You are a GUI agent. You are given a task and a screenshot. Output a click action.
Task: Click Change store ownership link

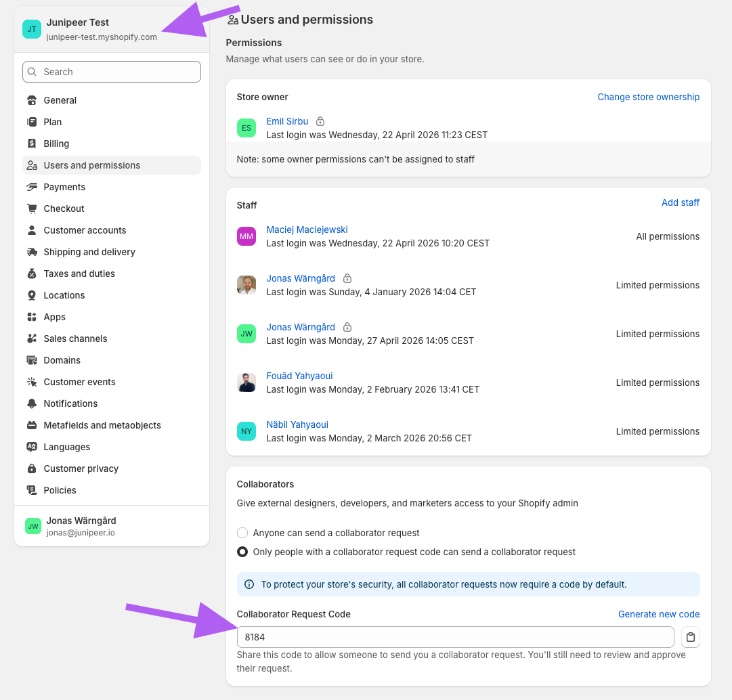click(649, 97)
